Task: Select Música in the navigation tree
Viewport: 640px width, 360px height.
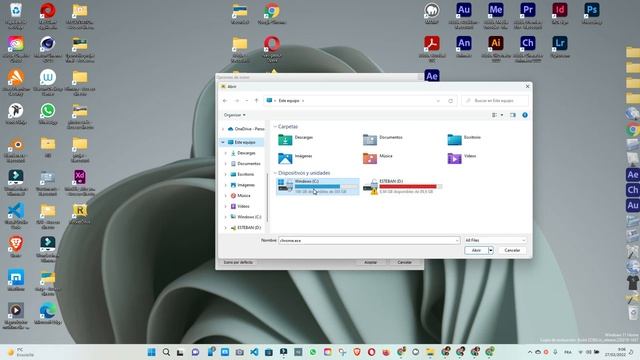Action: (x=240, y=196)
